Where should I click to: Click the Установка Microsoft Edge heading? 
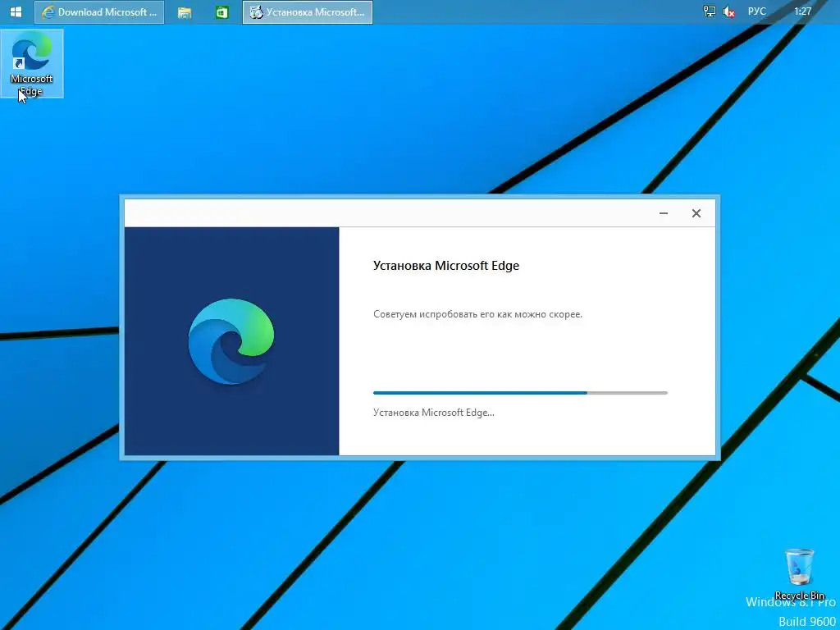(446, 266)
